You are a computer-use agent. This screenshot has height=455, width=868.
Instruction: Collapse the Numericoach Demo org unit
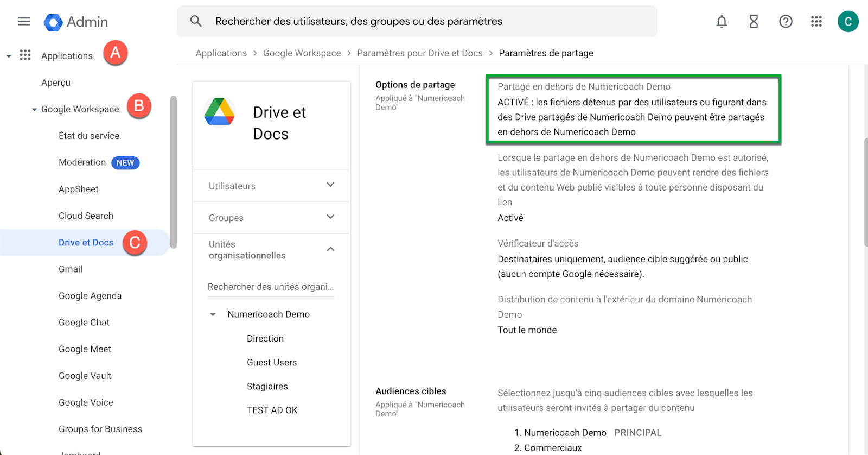[x=213, y=314]
